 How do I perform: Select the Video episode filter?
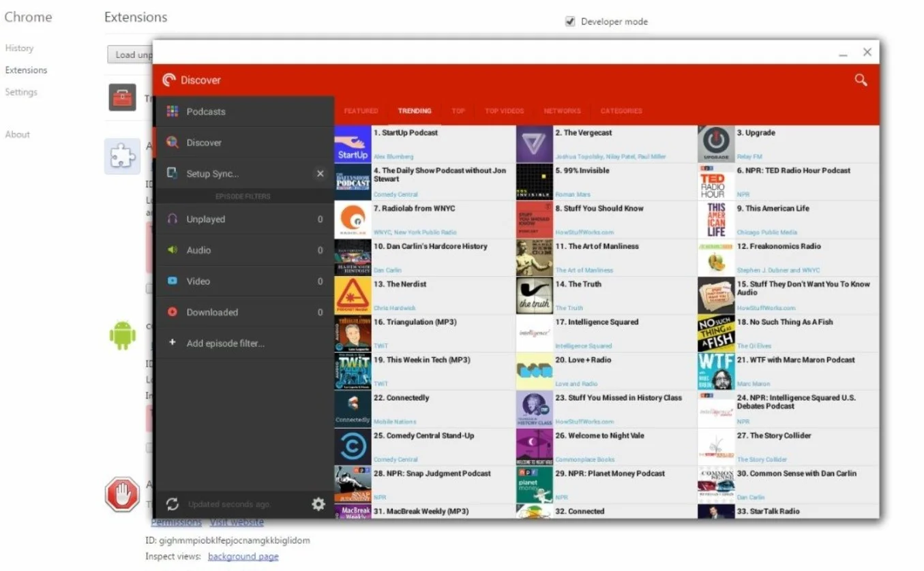tap(245, 281)
